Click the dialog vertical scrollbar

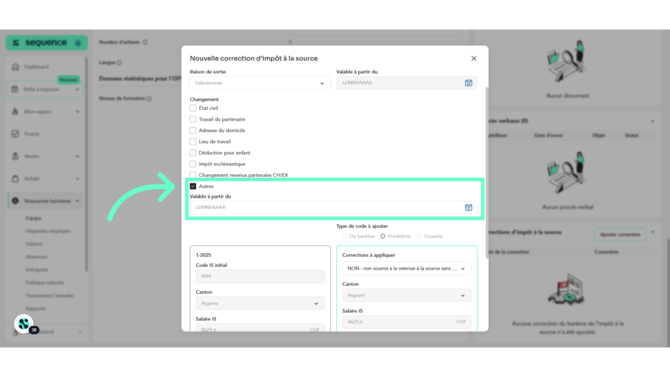coord(487,173)
